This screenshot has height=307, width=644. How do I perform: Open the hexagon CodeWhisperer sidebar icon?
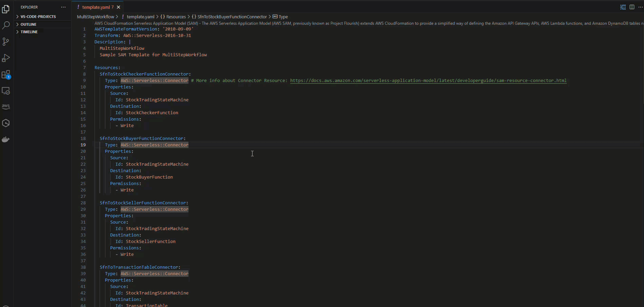pos(6,123)
